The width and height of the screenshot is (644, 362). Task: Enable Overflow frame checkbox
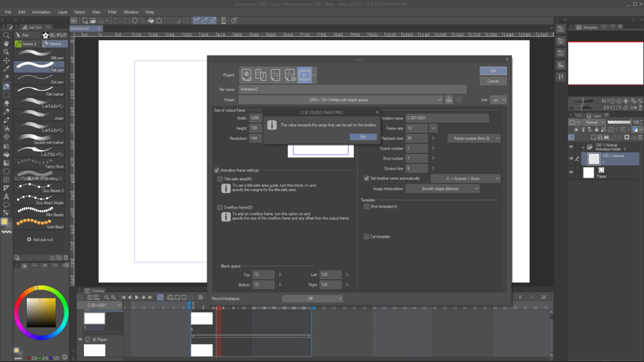(x=220, y=208)
